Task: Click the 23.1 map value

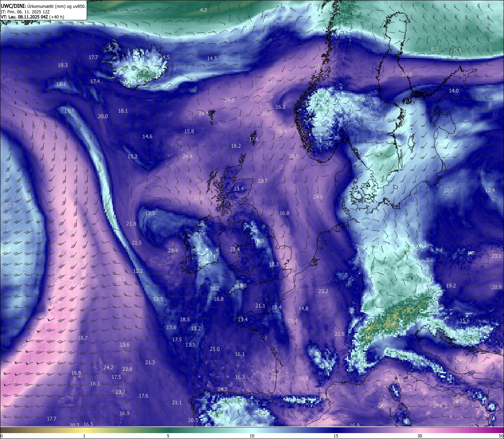Action: [497, 256]
